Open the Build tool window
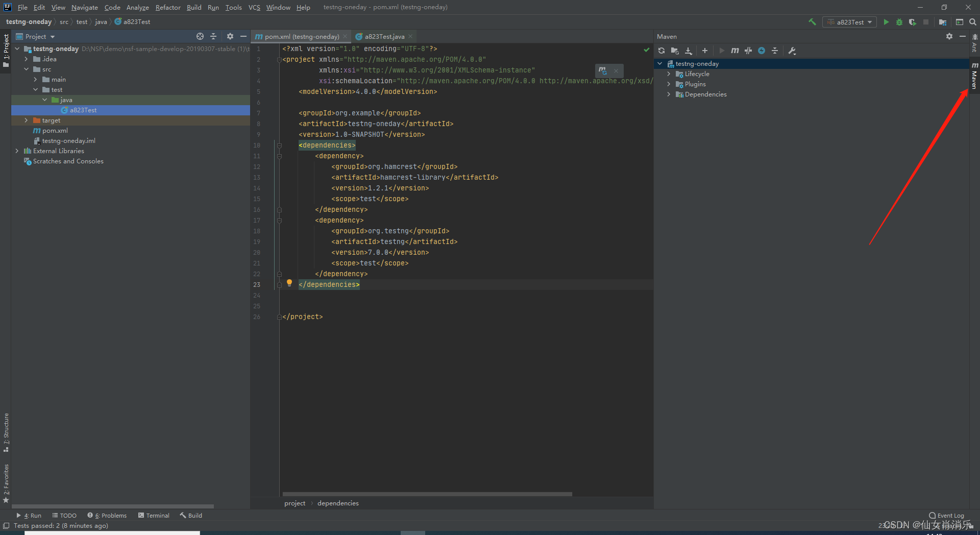The width and height of the screenshot is (980, 535). (191, 516)
